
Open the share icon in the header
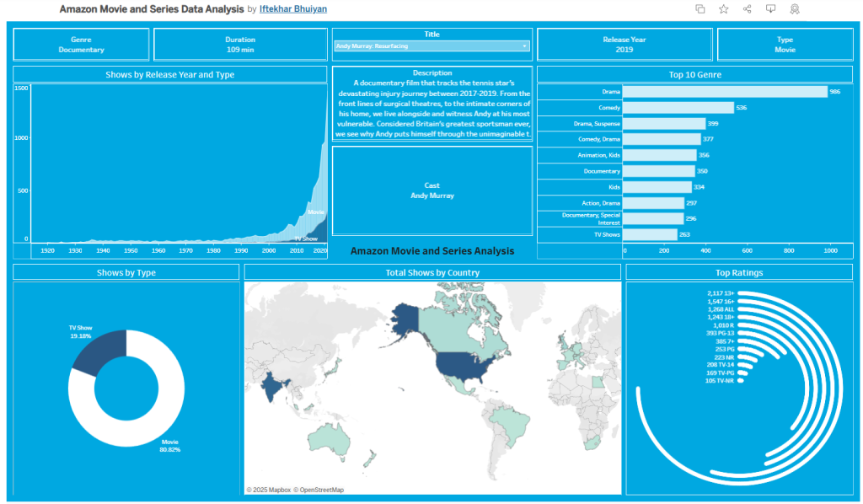pos(747,8)
